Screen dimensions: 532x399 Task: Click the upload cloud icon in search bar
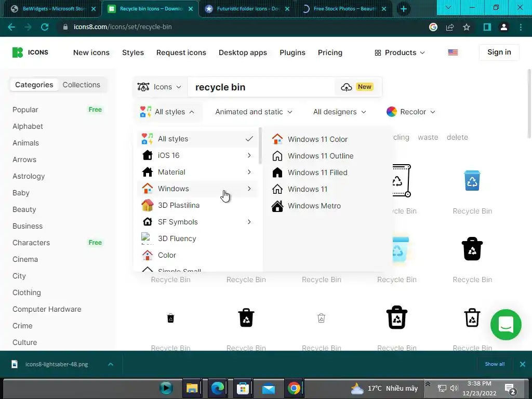tap(346, 87)
